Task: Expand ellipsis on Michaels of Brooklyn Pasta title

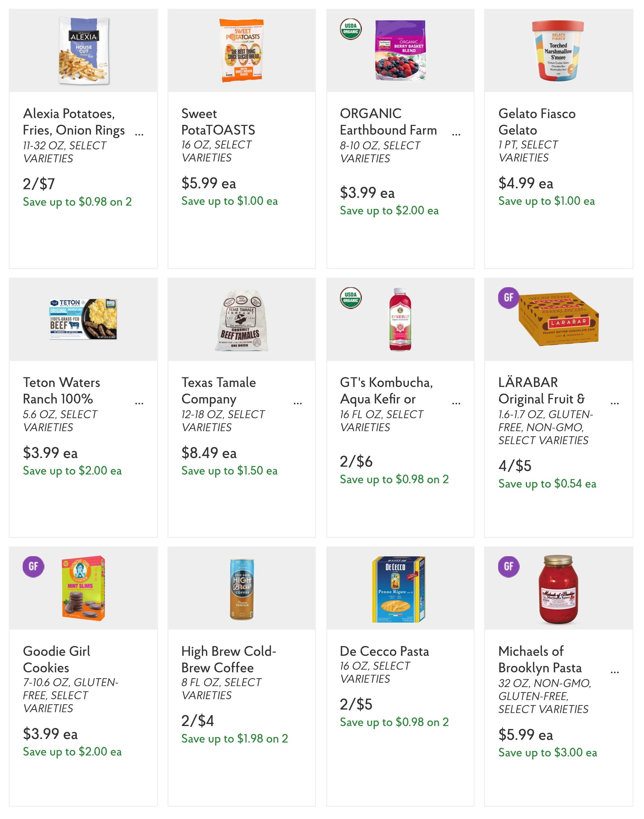Action: 615,672
